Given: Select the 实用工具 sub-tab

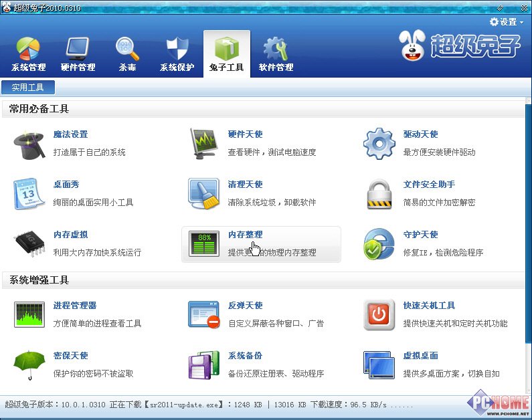Looking at the screenshot, I should [x=28, y=88].
